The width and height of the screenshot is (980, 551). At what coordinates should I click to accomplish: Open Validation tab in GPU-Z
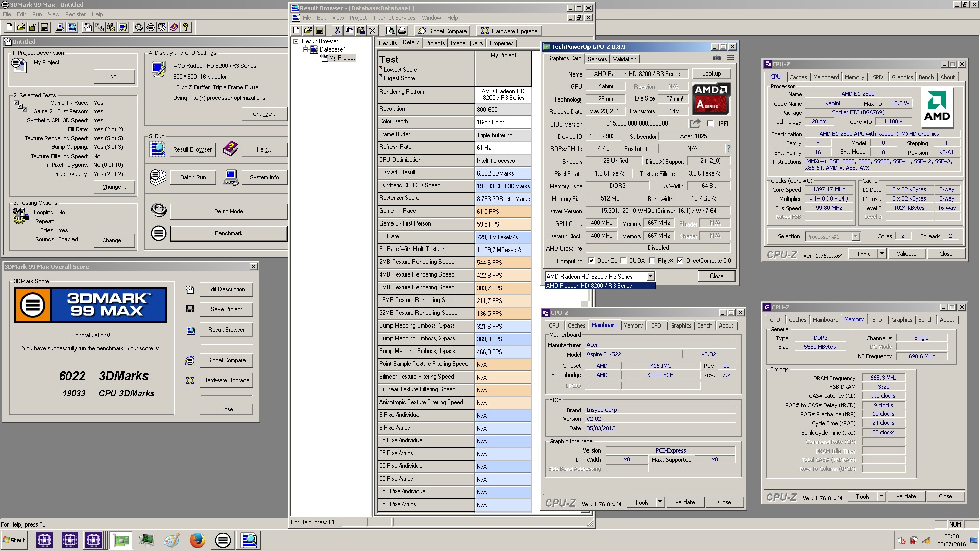pos(624,59)
